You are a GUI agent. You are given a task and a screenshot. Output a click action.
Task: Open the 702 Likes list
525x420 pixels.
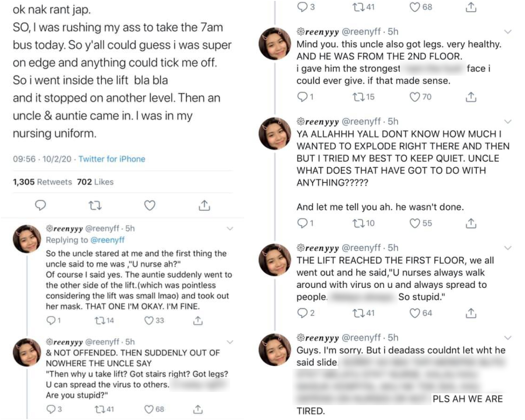(x=95, y=182)
